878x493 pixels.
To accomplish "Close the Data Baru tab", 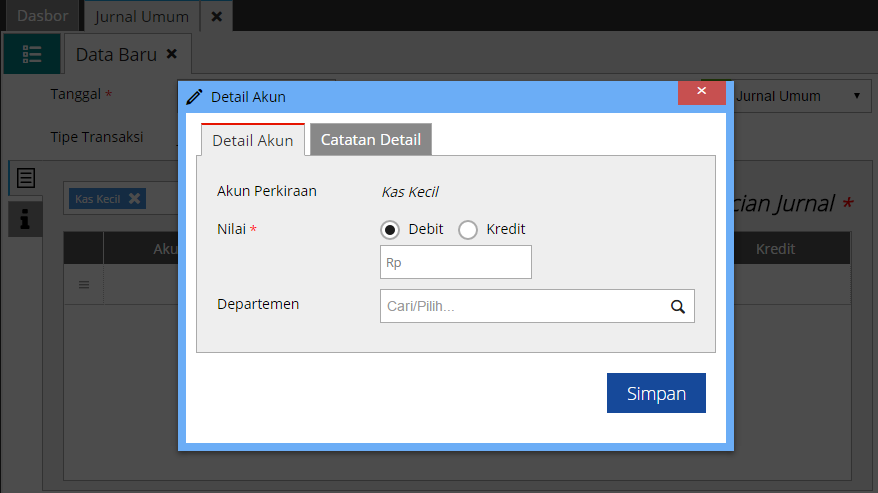I will 171,54.
